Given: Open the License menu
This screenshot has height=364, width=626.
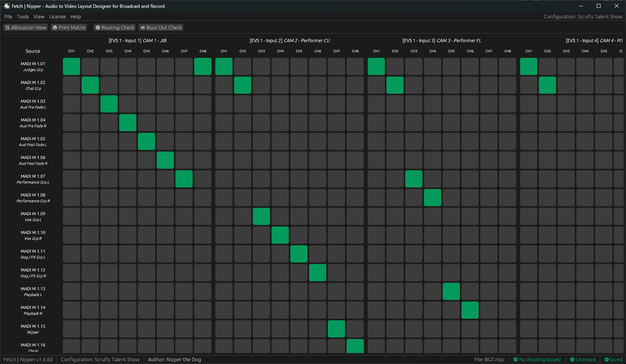Looking at the screenshot, I should click(57, 16).
